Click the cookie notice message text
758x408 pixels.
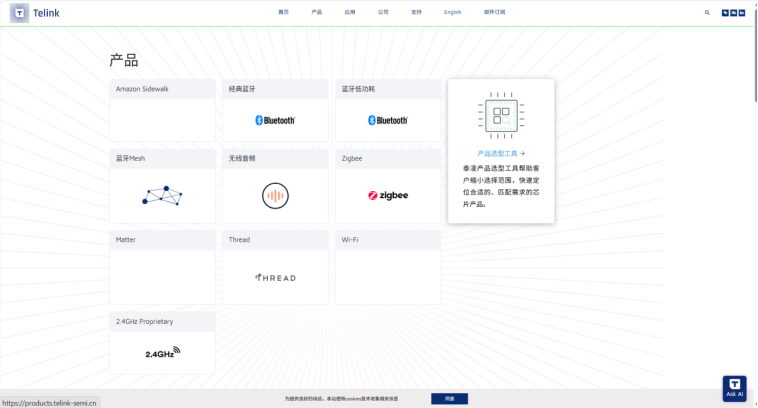[x=341, y=399]
